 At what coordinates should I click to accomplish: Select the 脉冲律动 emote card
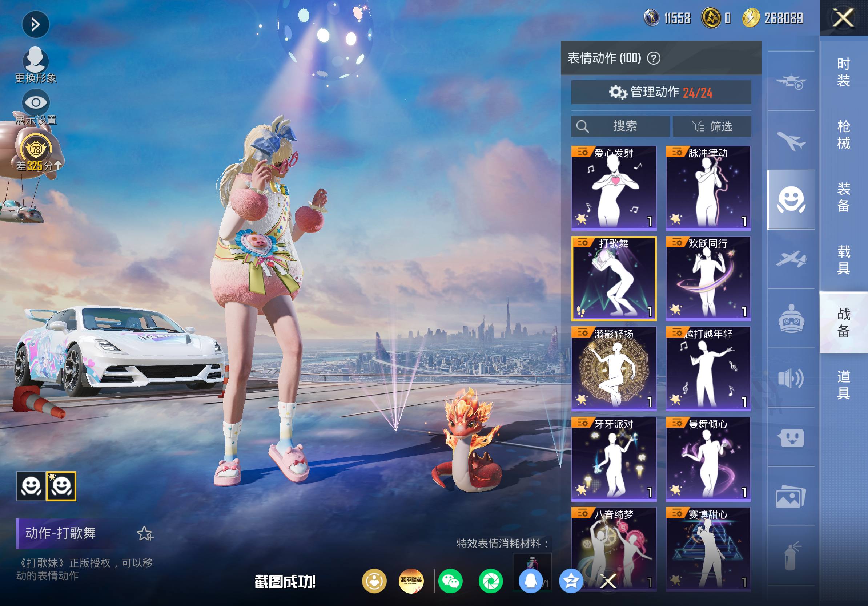click(x=708, y=188)
